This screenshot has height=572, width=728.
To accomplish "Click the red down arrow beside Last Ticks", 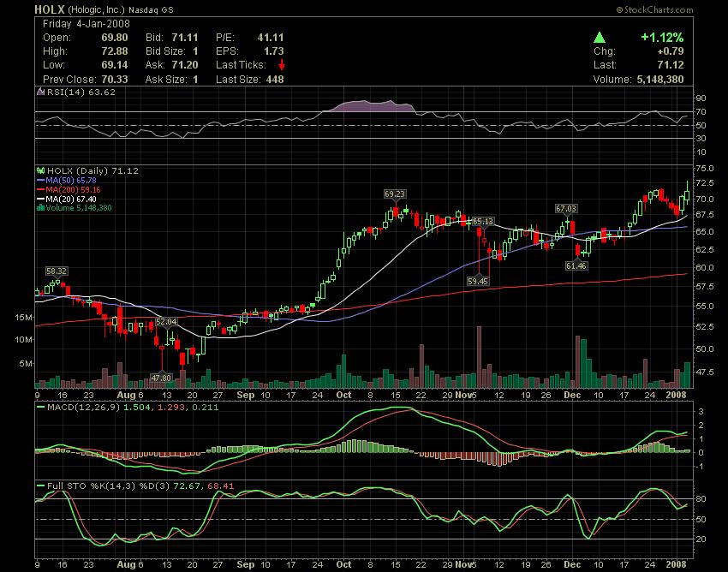I will tap(282, 65).
